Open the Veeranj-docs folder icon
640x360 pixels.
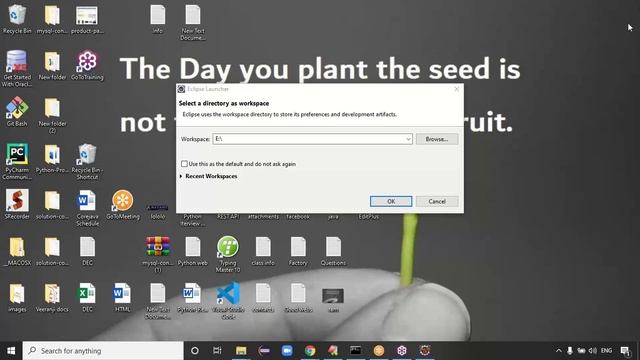[x=52, y=298]
